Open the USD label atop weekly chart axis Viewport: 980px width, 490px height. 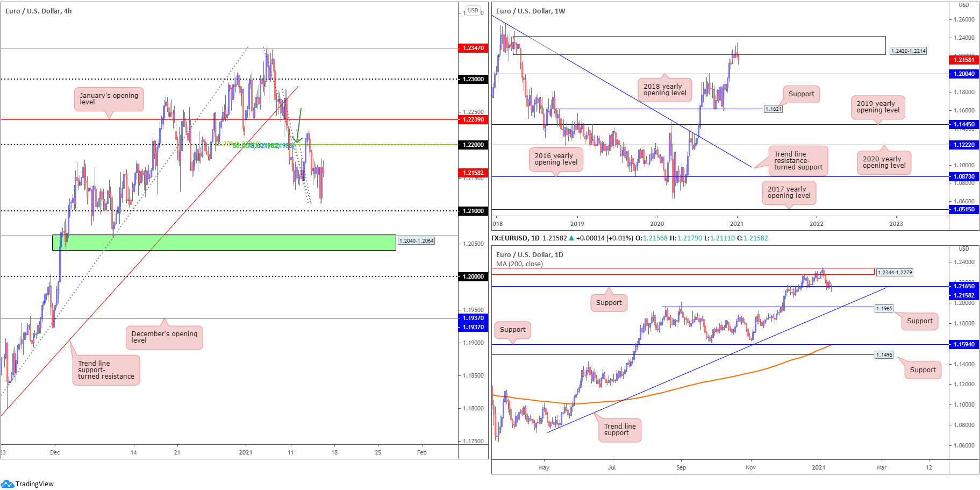coord(964,5)
